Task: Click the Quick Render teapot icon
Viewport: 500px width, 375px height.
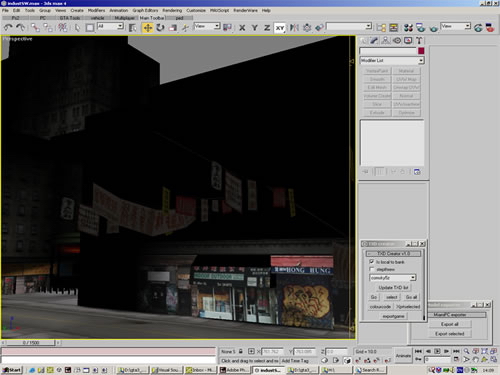Action: click(433, 28)
